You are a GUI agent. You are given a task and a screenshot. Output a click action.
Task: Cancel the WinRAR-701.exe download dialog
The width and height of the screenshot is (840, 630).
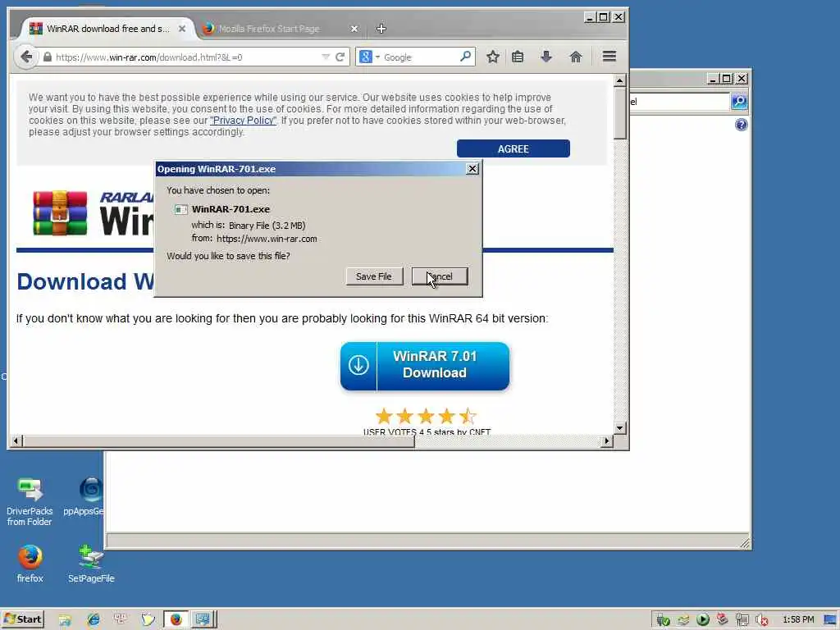click(440, 276)
